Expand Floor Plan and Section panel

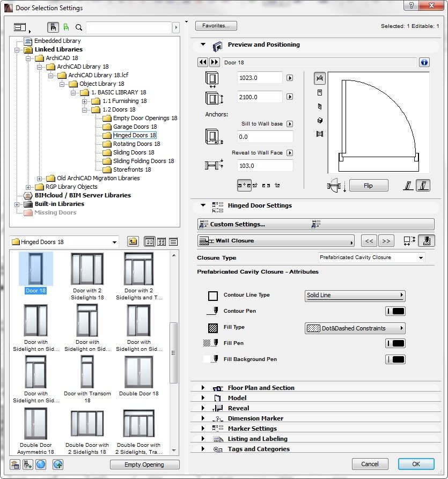point(203,388)
